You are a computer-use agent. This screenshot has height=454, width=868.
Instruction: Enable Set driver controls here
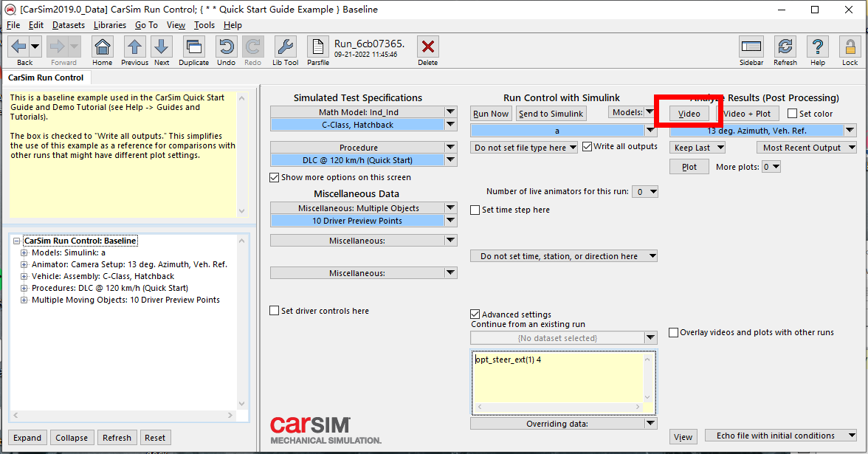pyautogui.click(x=274, y=311)
